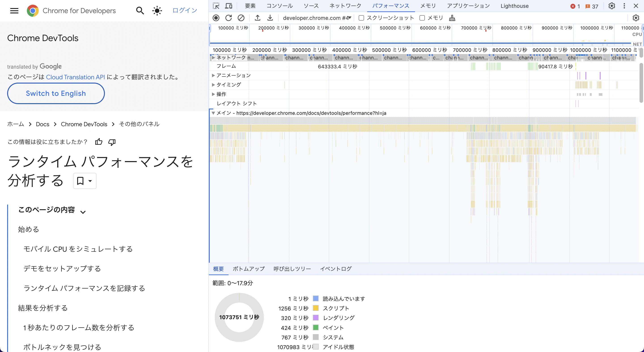The height and width of the screenshot is (352, 644).
Task: Switch to the ネットワーク panel tab
Action: click(x=345, y=6)
